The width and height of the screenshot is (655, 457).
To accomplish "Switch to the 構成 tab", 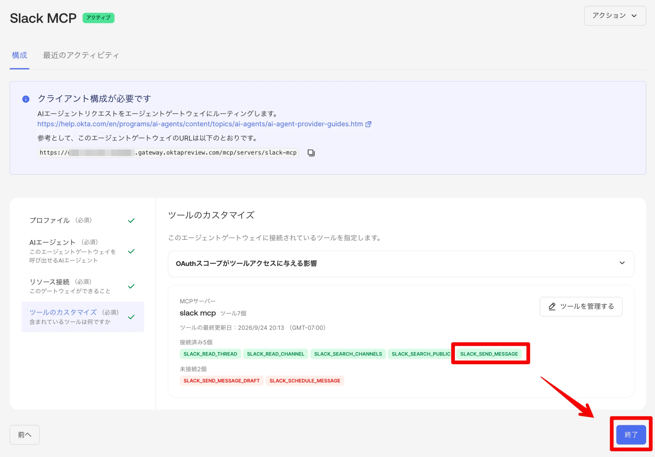I will click(19, 55).
